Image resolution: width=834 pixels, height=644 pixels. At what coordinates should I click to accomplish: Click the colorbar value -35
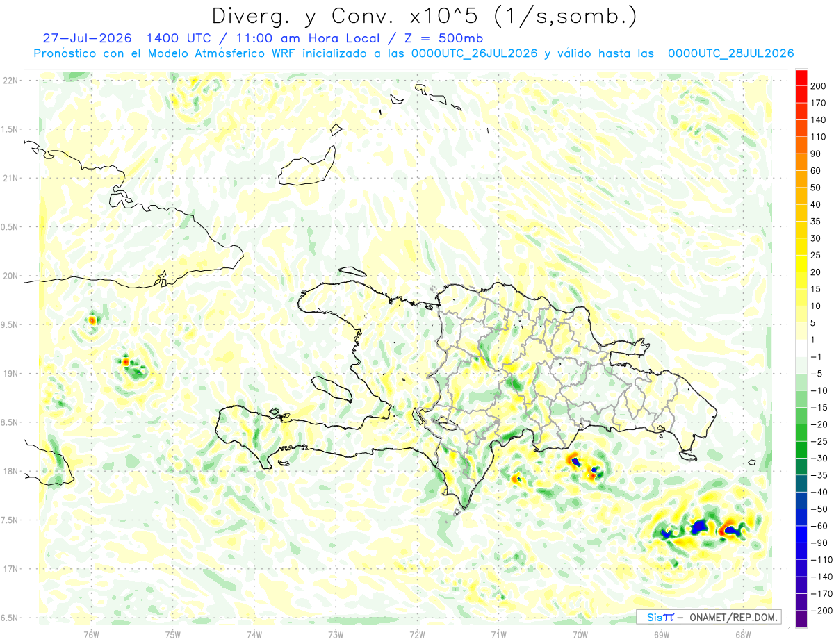(819, 475)
